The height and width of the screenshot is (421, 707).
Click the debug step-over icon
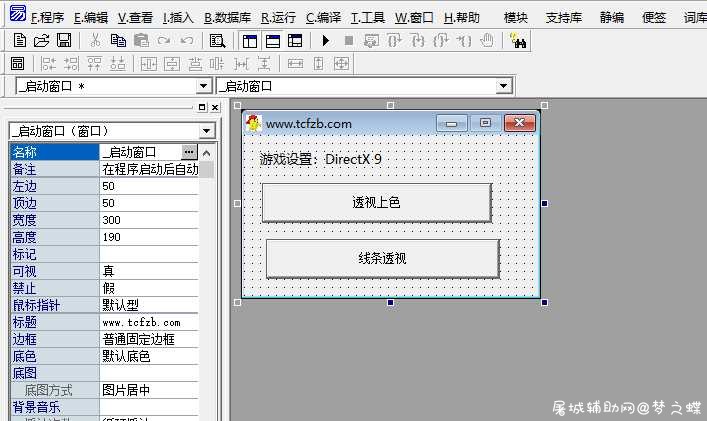click(x=395, y=41)
